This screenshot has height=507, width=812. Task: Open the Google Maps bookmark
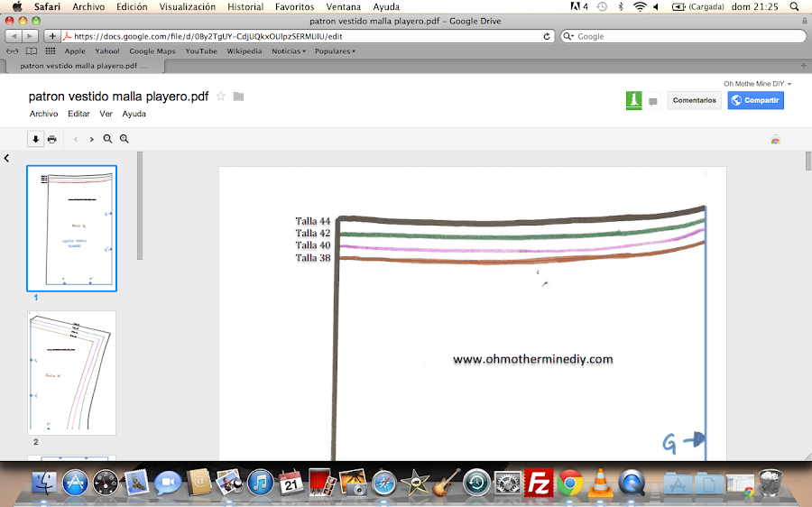point(152,51)
